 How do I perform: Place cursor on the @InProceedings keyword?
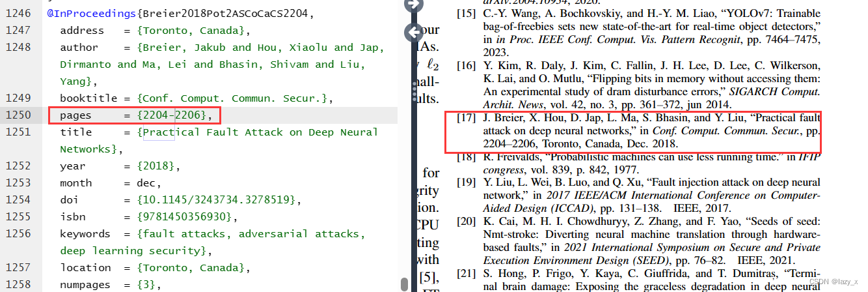tap(91, 13)
